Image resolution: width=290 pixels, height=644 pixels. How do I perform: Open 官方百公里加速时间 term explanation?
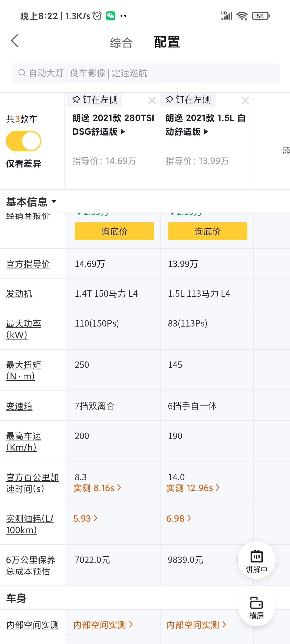32,483
